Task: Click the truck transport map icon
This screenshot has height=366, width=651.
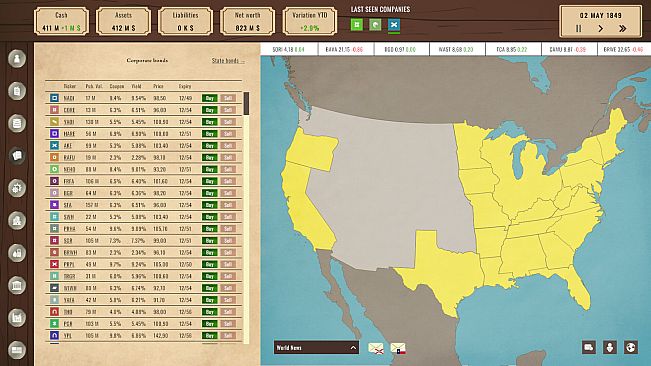Action: (x=589, y=347)
